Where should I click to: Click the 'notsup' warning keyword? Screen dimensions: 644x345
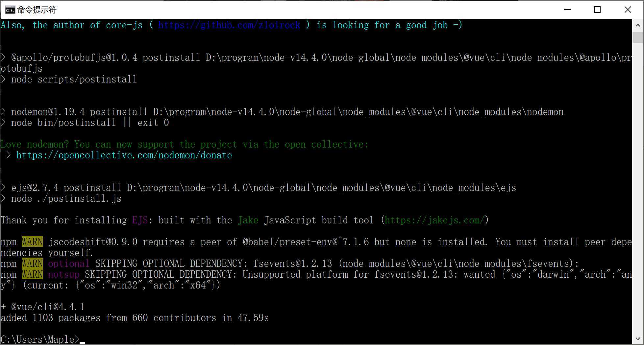click(x=64, y=274)
